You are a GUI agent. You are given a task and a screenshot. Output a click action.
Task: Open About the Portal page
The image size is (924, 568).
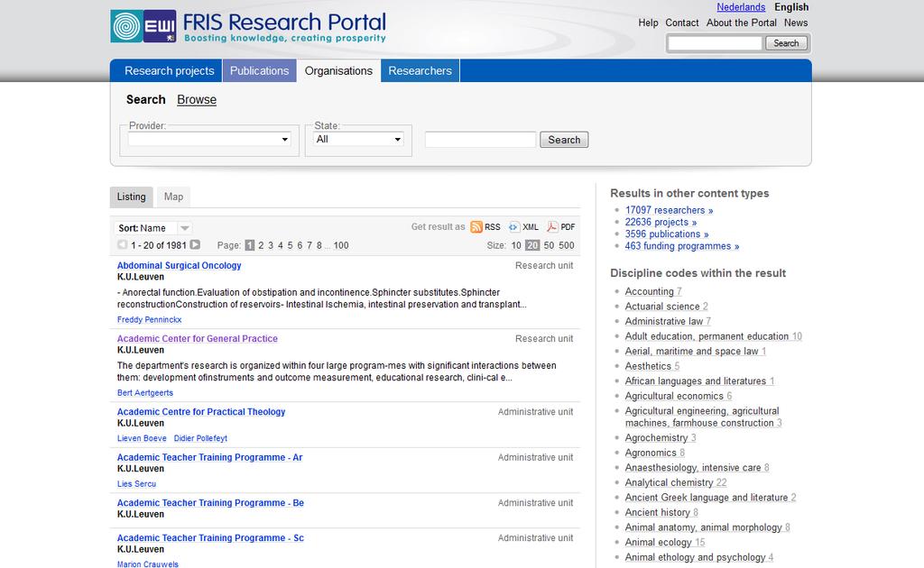pyautogui.click(x=742, y=23)
